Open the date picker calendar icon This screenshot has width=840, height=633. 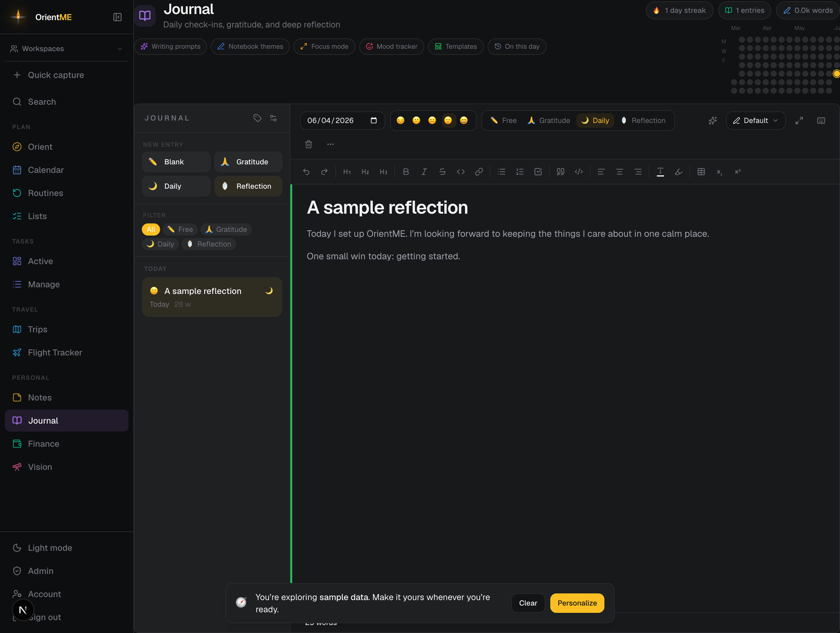[x=374, y=120]
